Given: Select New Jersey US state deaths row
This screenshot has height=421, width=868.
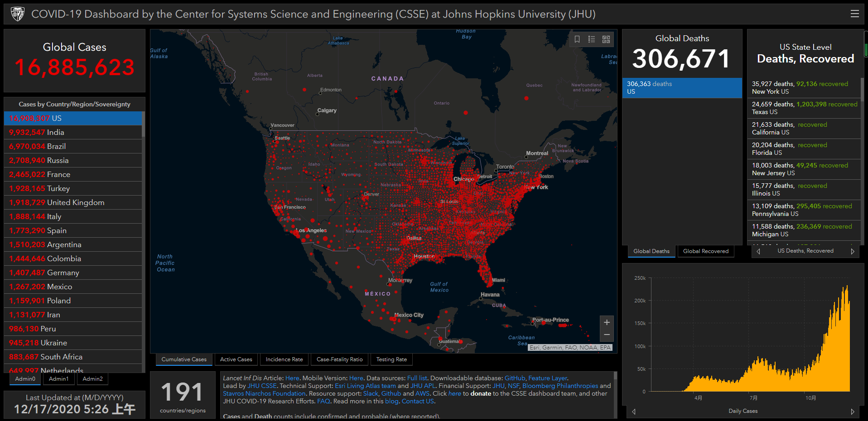Looking at the screenshot, I should (804, 169).
